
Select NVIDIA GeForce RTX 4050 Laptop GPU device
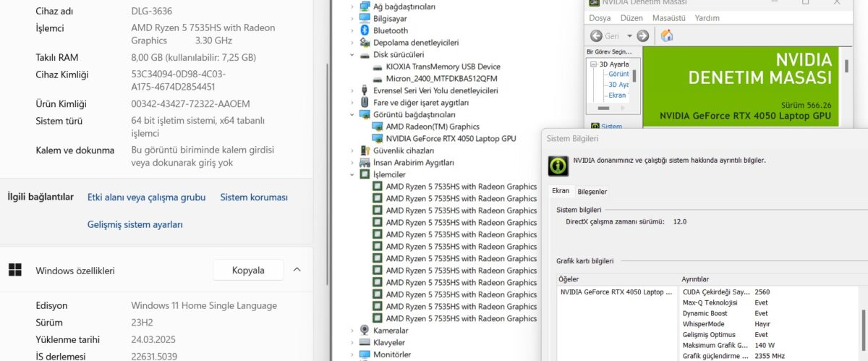tap(451, 138)
